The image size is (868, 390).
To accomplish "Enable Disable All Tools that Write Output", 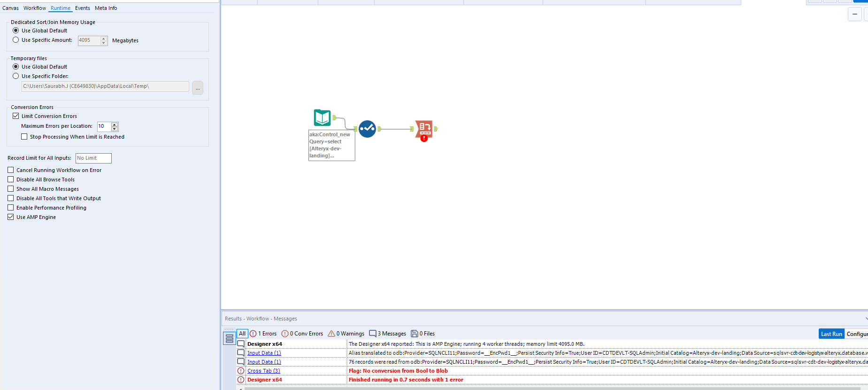I will point(11,198).
